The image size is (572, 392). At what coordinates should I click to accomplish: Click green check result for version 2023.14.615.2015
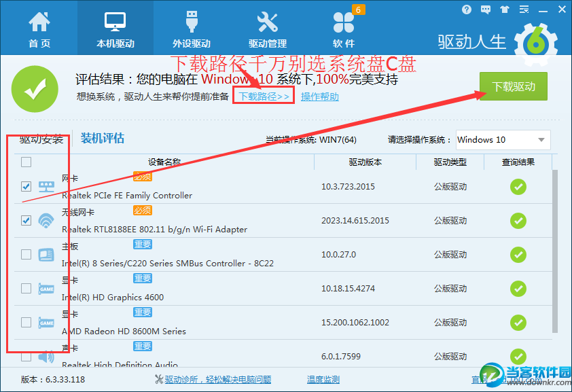coord(518,221)
